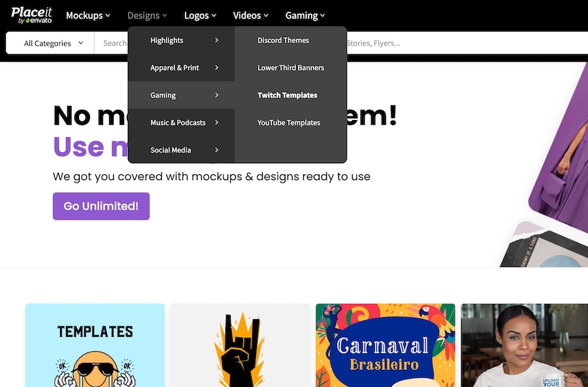
Task: Click the Go Unlimited! button
Action: (101, 206)
